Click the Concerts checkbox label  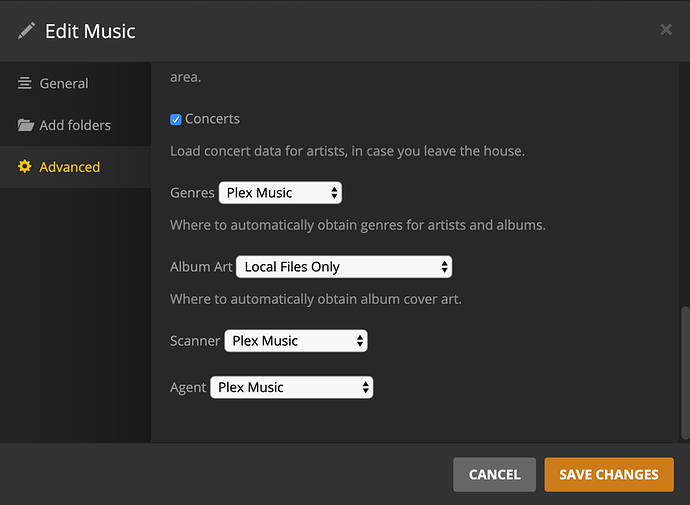point(212,119)
